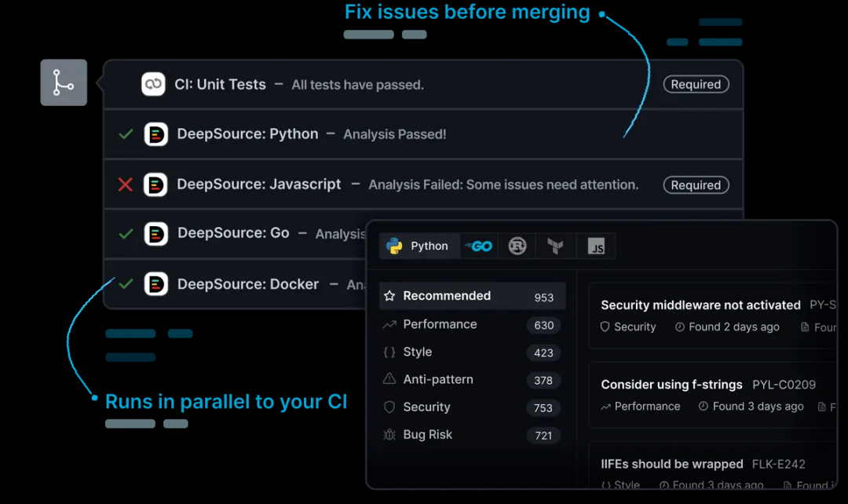The image size is (848, 504).
Task: Select the Python language tab
Action: (419, 245)
